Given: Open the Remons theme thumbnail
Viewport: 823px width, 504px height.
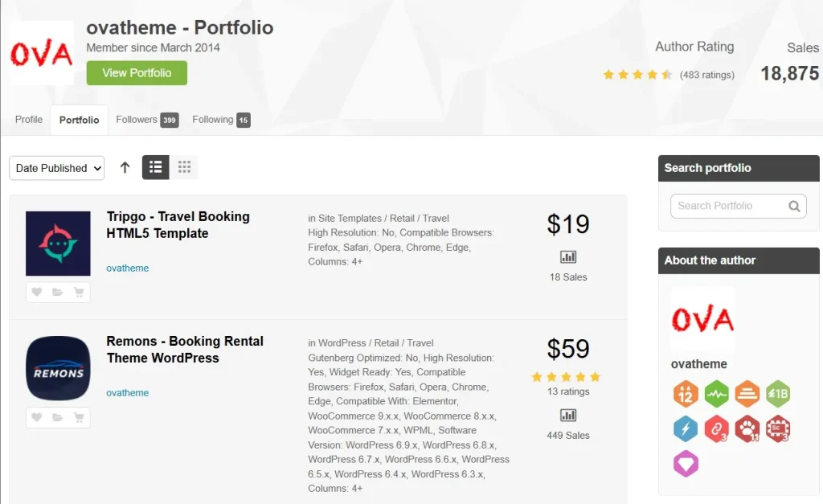Looking at the screenshot, I should 58,368.
